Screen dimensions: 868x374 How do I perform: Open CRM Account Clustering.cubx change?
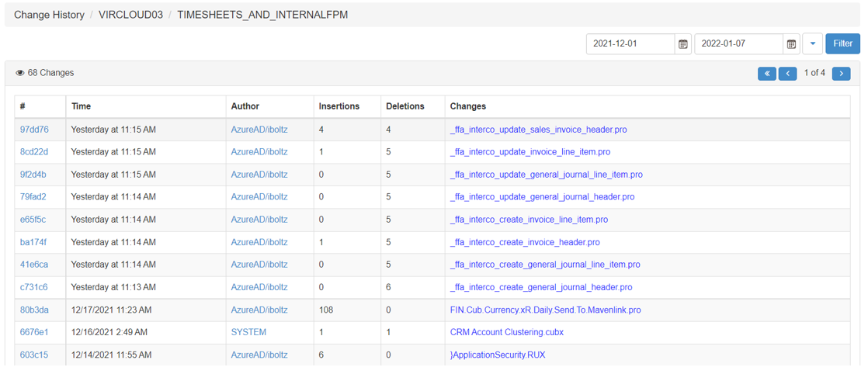point(506,332)
